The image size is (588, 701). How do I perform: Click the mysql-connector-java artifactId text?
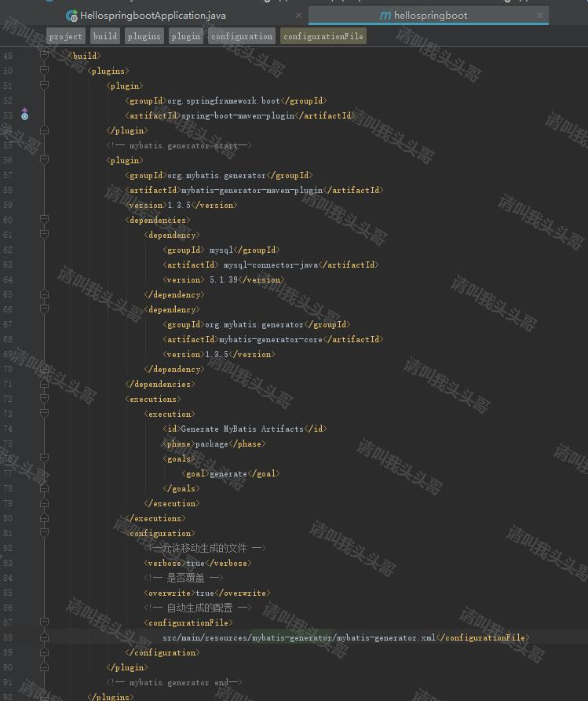(x=271, y=265)
